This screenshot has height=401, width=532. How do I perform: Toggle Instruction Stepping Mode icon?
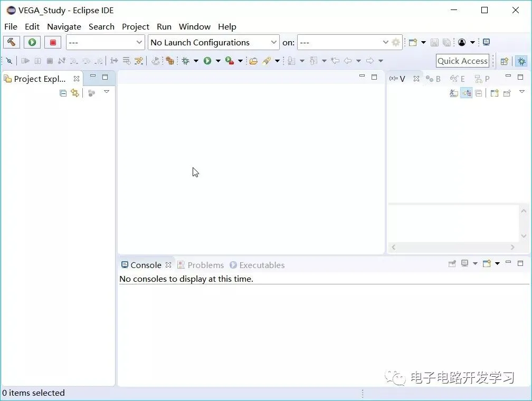tap(114, 61)
